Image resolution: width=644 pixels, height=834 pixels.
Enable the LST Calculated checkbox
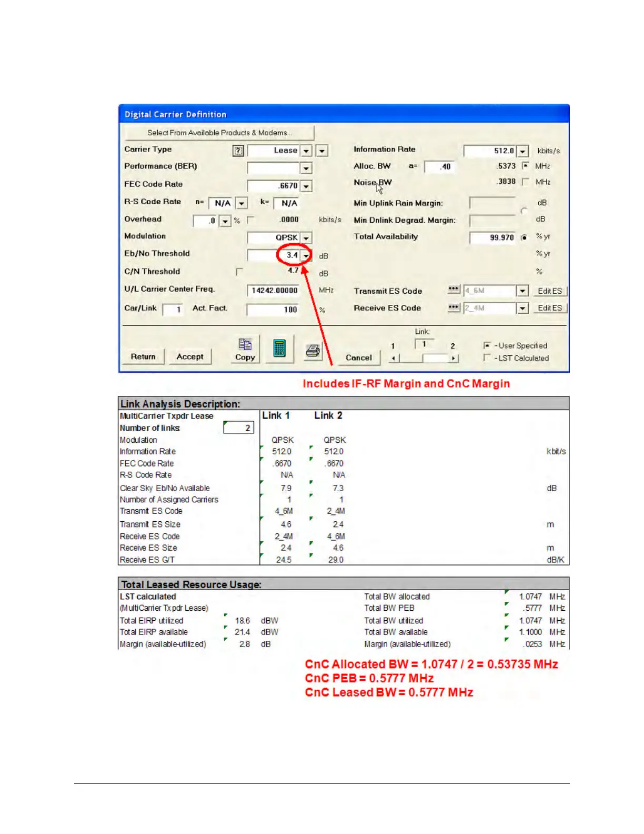487,358
